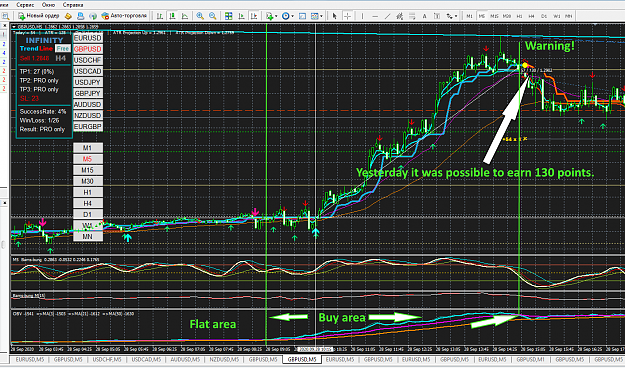Click the globe icon left of Авто-торговля

pyautogui.click(x=93, y=16)
